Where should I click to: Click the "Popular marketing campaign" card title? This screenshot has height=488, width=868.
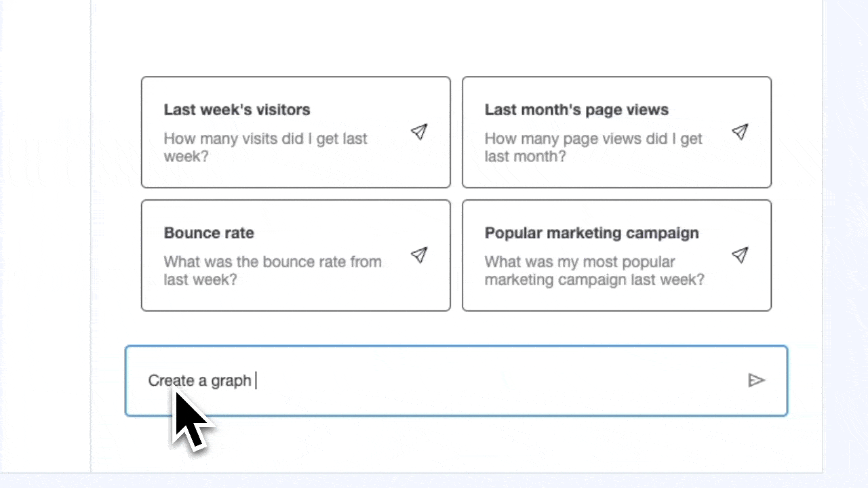591,233
